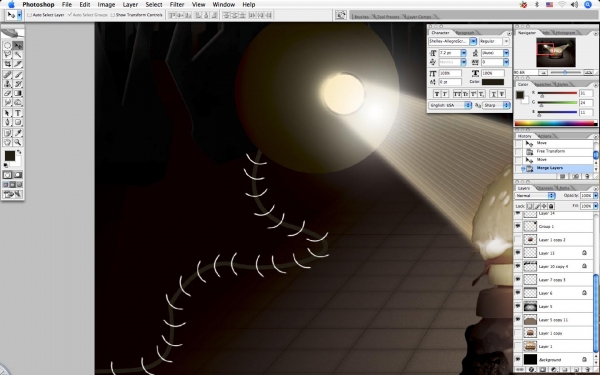Screen dimensions: 600x375
Task: Swap foreground and background colors
Action: [19, 152]
